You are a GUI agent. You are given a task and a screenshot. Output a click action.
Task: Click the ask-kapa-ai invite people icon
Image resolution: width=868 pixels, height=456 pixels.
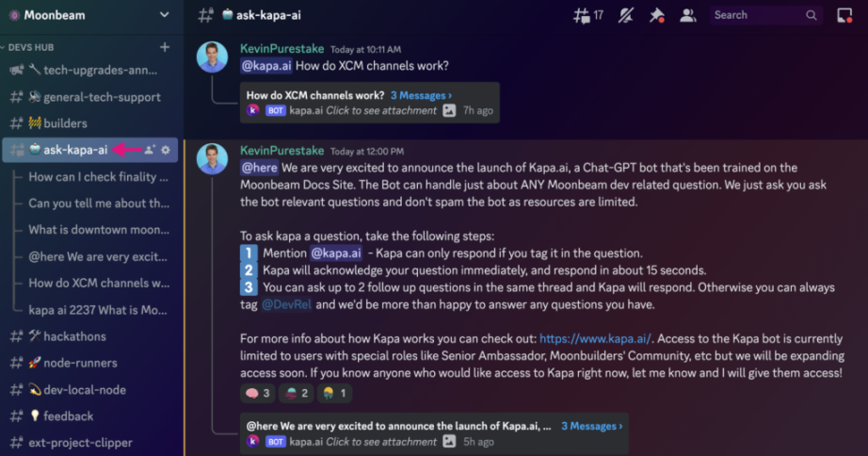point(150,150)
